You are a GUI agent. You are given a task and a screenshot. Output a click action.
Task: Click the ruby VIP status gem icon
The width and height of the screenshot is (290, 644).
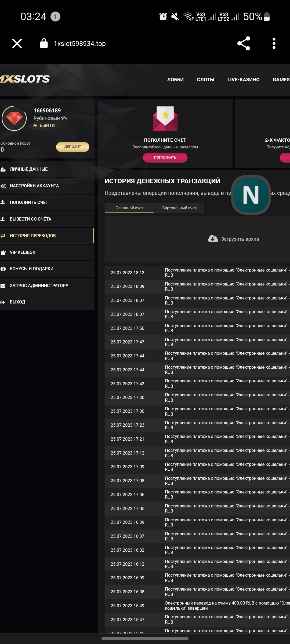(x=14, y=118)
